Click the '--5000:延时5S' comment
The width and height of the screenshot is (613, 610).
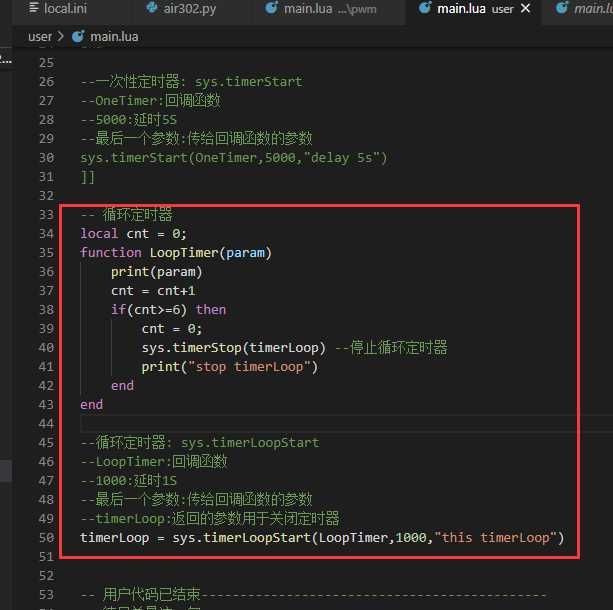click(x=129, y=119)
